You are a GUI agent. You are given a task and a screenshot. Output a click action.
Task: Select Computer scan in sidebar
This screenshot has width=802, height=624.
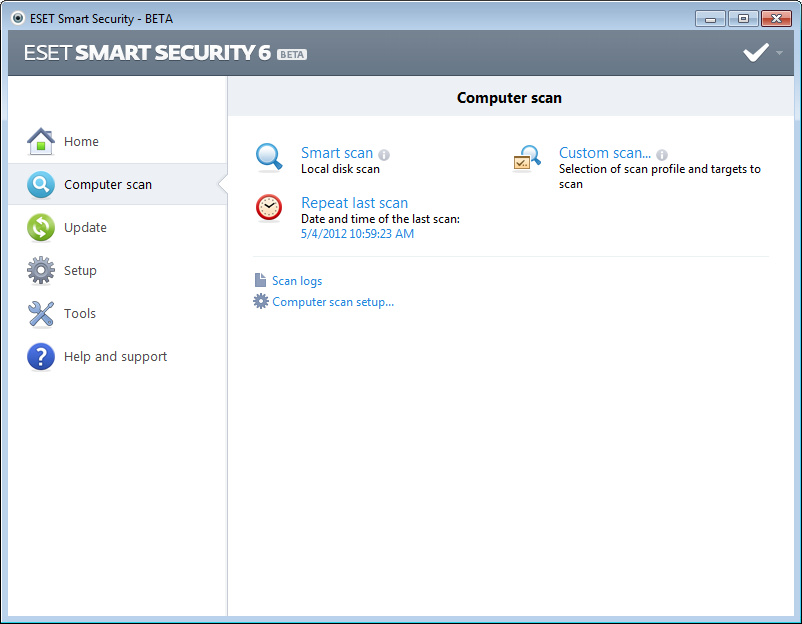coord(108,185)
